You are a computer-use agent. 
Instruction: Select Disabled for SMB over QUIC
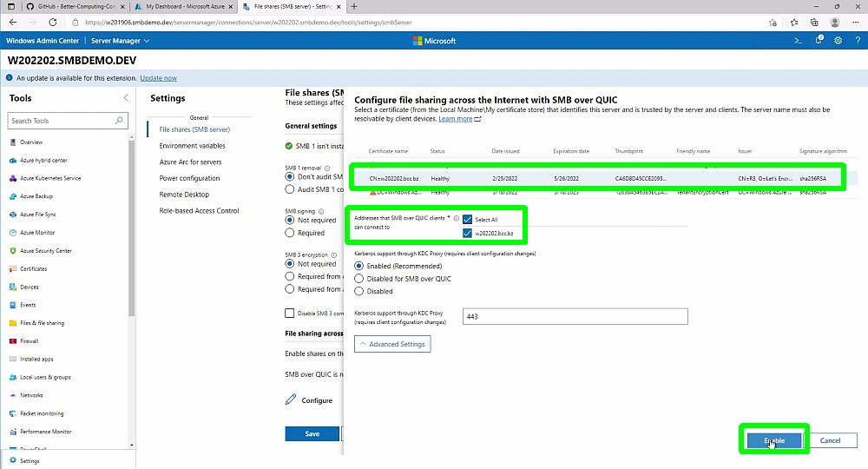click(358, 279)
